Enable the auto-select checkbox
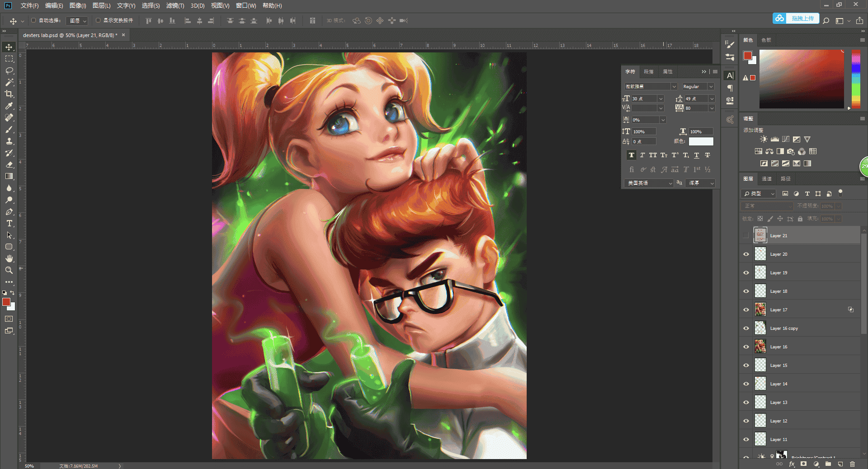This screenshot has height=469, width=868. point(33,20)
